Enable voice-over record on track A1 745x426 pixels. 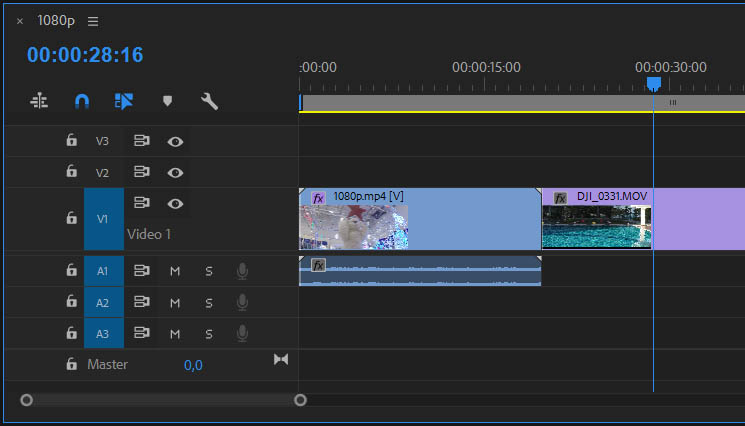coord(242,271)
